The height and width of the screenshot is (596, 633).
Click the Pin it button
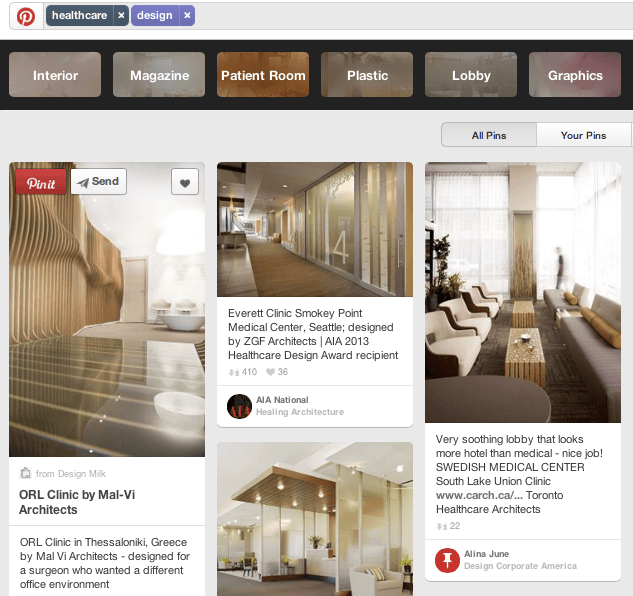pyautogui.click(x=41, y=182)
